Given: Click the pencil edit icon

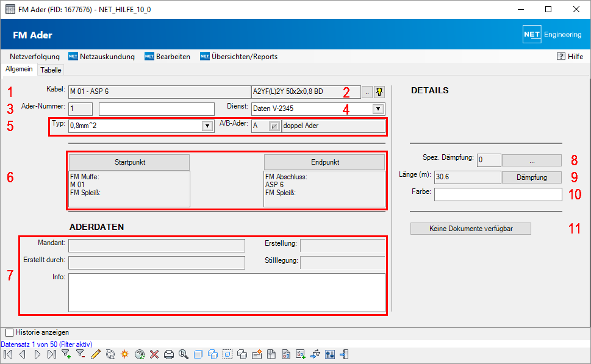Looking at the screenshot, I should (x=95, y=354).
